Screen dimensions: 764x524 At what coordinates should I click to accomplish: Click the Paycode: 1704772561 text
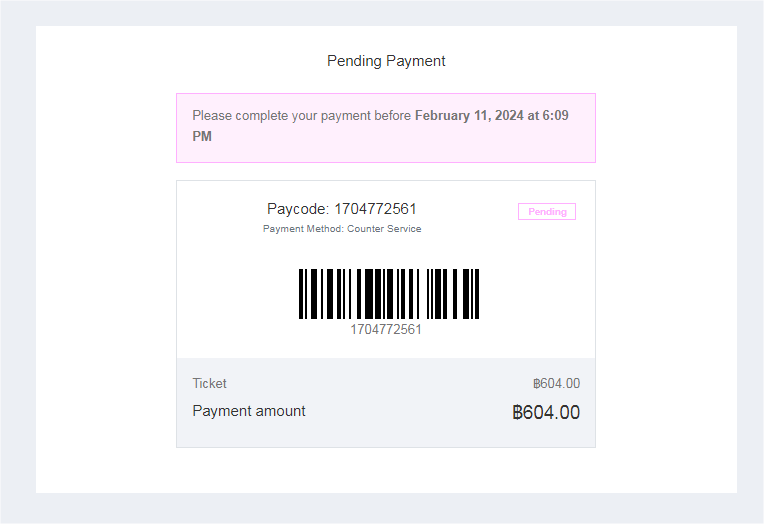[341, 209]
